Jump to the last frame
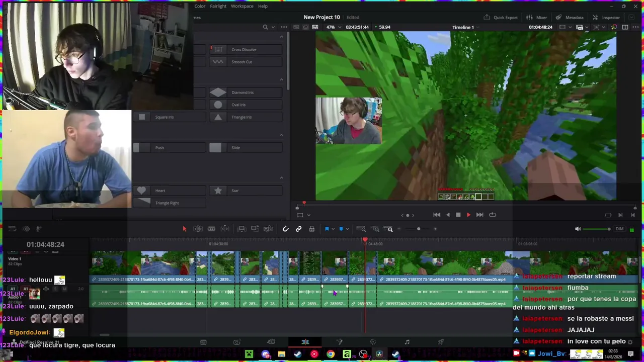644x362 pixels. [x=479, y=215]
